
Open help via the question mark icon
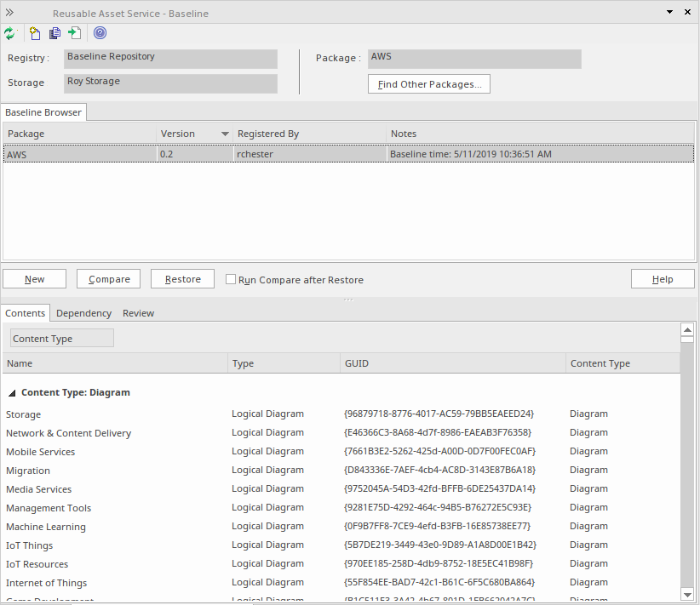click(100, 33)
